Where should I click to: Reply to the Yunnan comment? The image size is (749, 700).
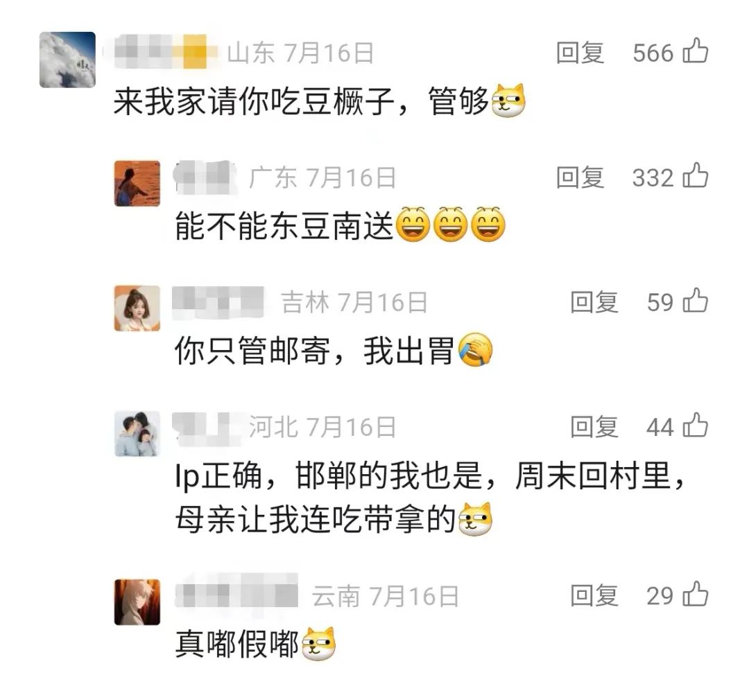[x=595, y=596]
